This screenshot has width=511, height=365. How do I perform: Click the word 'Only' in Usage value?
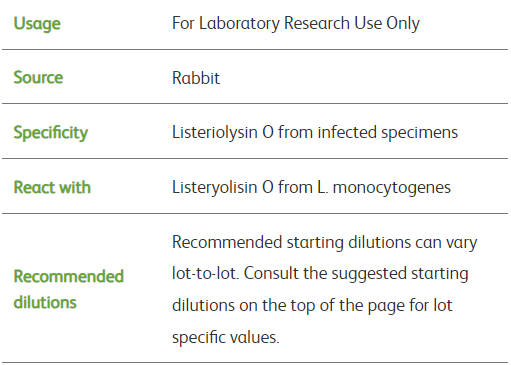pyautogui.click(x=403, y=24)
